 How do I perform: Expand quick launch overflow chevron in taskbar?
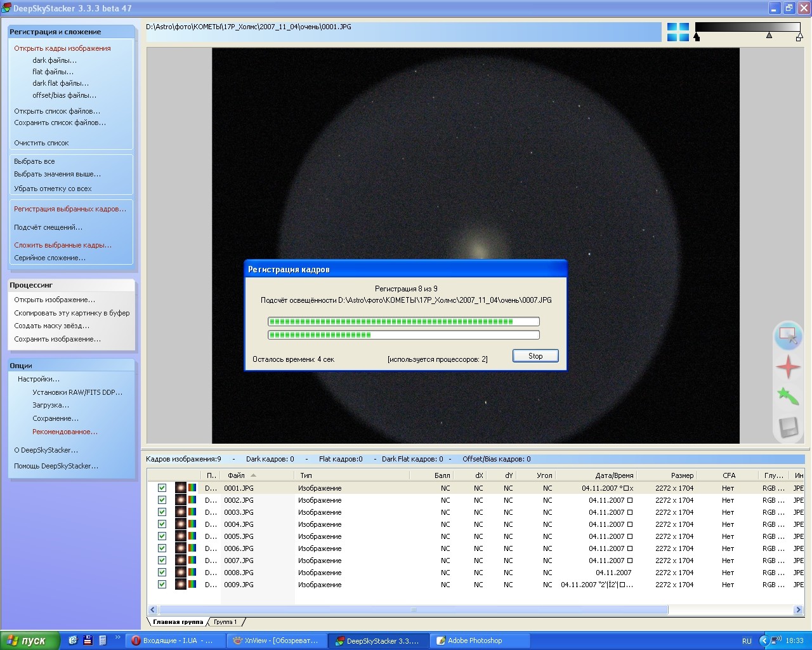pyautogui.click(x=117, y=638)
